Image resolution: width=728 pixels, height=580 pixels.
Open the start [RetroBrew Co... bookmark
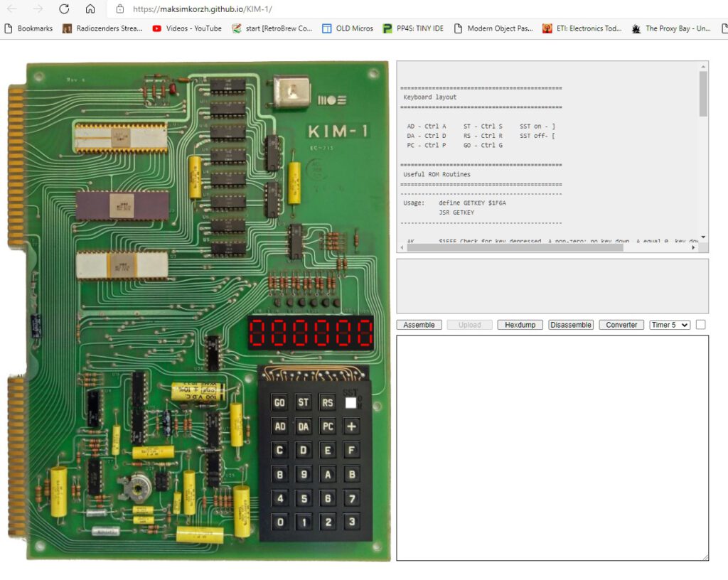coord(272,28)
